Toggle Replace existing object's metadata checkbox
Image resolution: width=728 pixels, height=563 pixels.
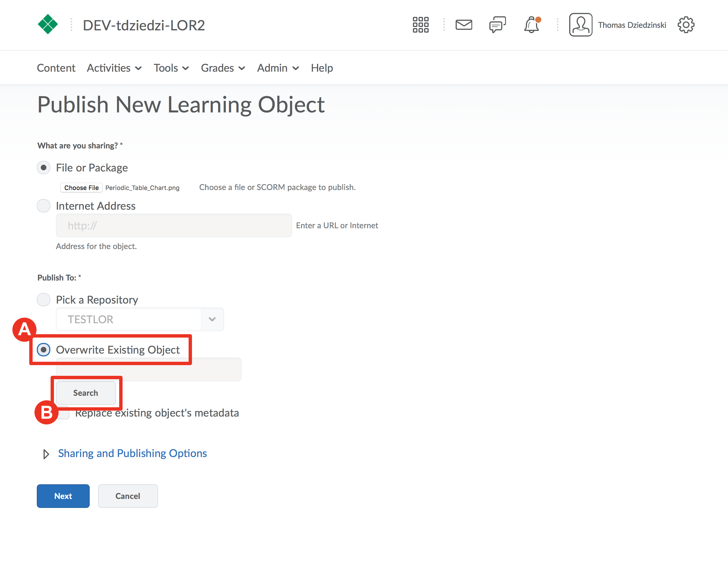tap(63, 413)
